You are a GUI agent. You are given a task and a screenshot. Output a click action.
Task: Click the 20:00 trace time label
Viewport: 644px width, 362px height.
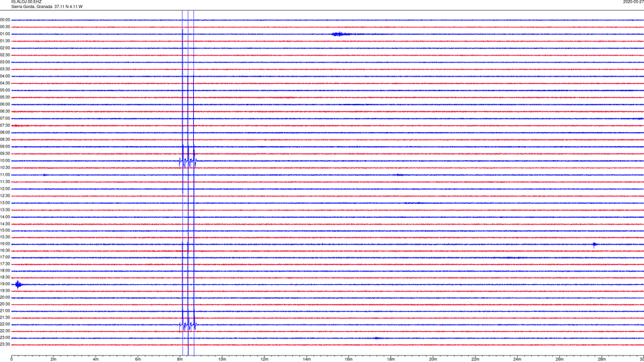pos(5,298)
